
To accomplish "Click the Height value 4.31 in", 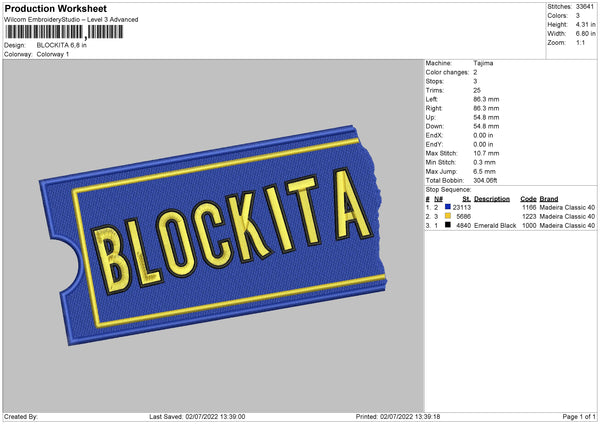I will point(585,24).
